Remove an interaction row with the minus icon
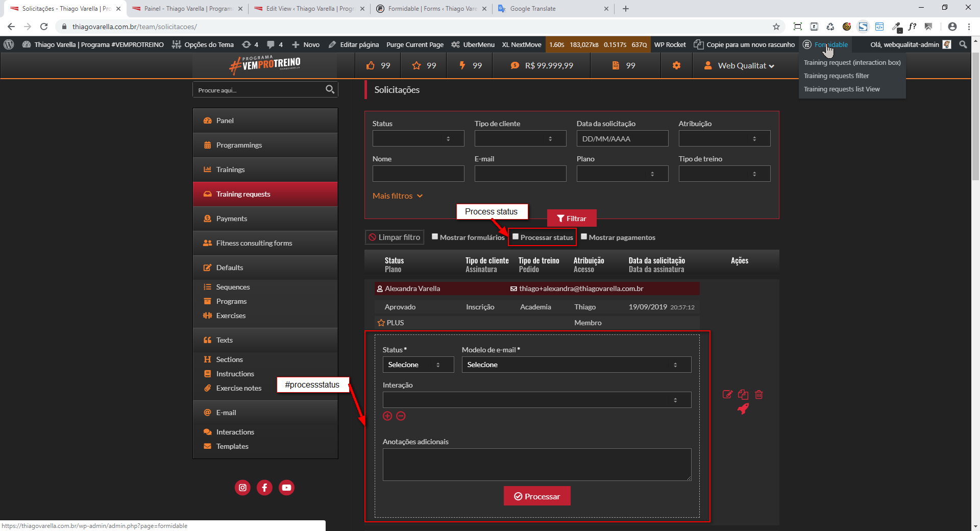The width and height of the screenshot is (980, 531). [x=401, y=416]
